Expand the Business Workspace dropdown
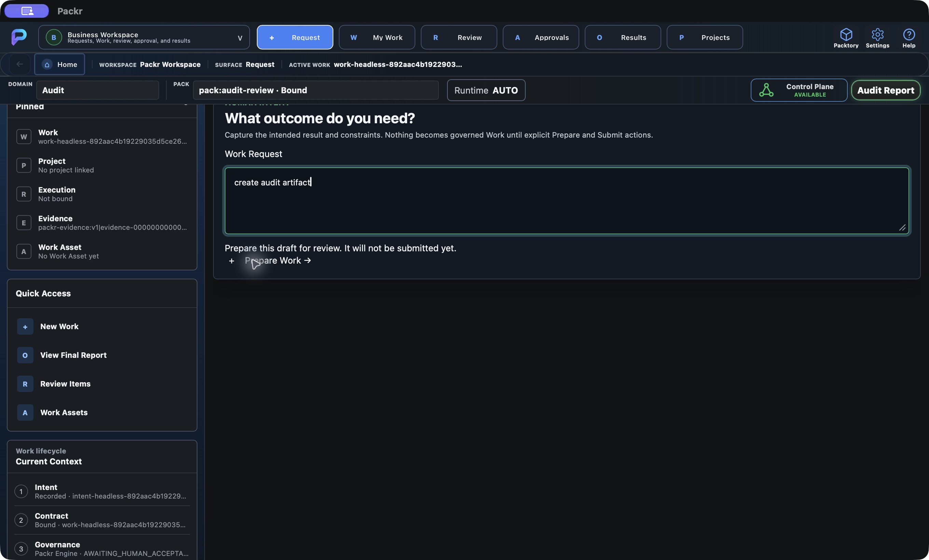Viewport: 929px width, 560px height. tap(144, 37)
